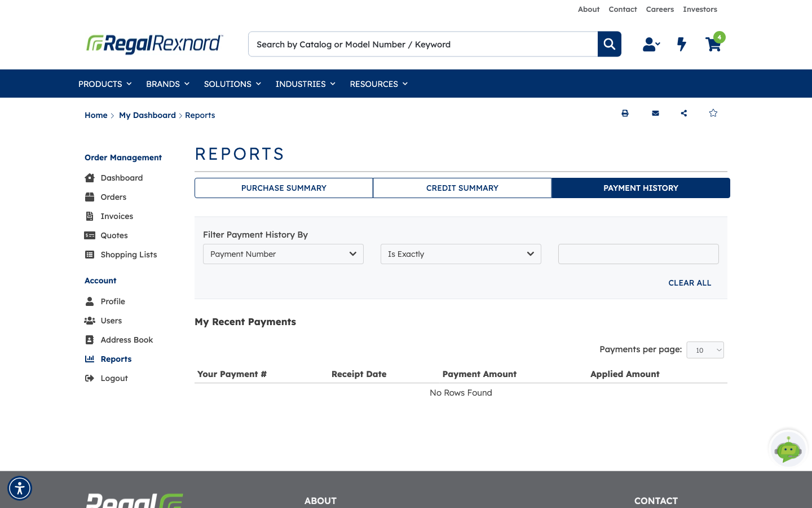The width and height of the screenshot is (812, 508).
Task: Click into the catalog search field
Action: click(x=423, y=44)
